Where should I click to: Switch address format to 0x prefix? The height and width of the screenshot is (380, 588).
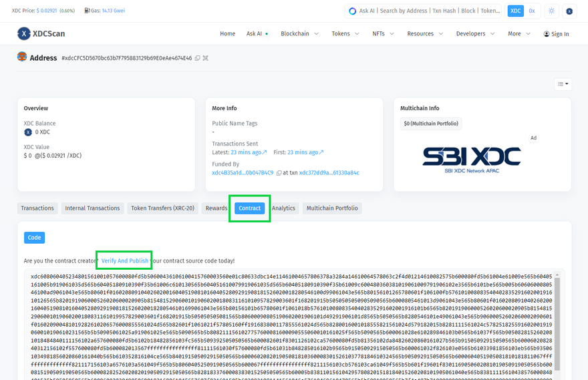(532, 11)
